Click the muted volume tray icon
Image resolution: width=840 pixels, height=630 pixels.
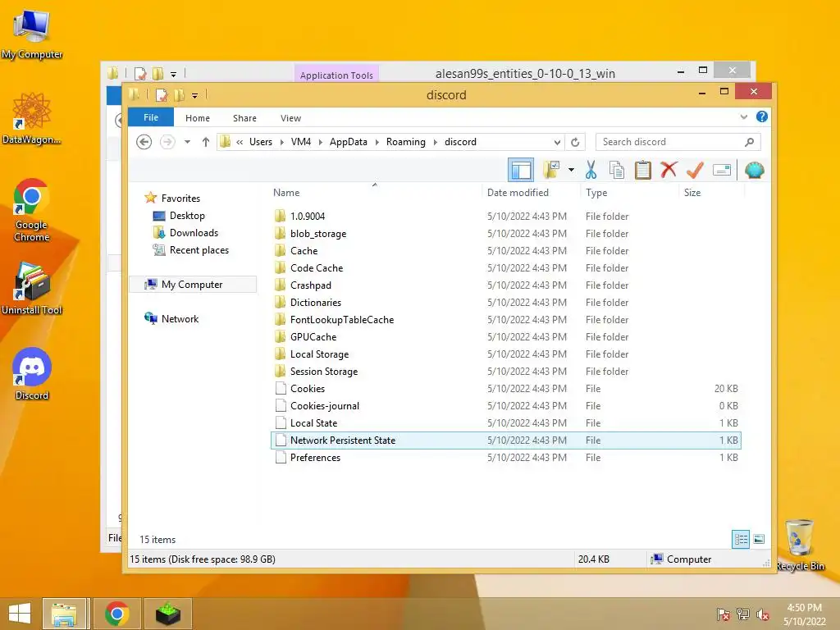[763, 614]
